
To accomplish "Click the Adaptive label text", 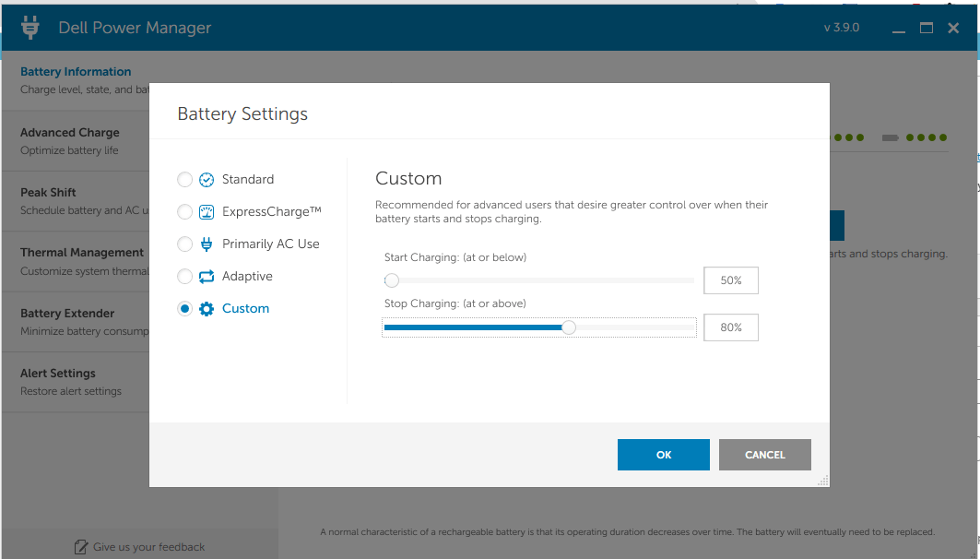I will tap(247, 277).
